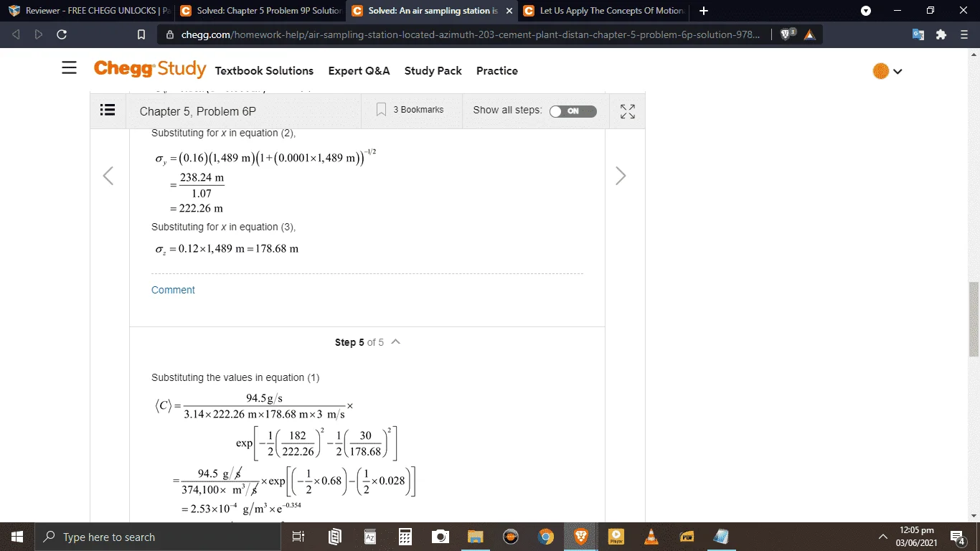This screenshot has height=551, width=980.
Task: Expand solution to fullscreen
Action: pos(628,111)
